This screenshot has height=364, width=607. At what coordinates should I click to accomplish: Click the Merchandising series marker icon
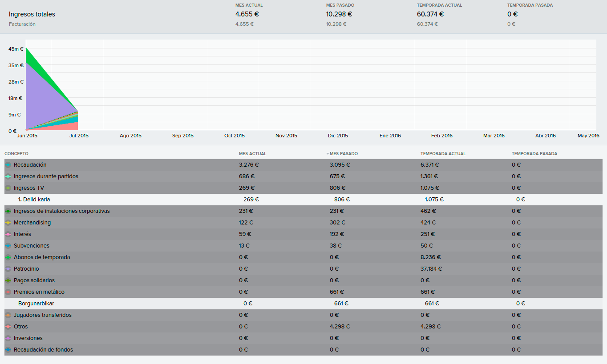pos(8,223)
